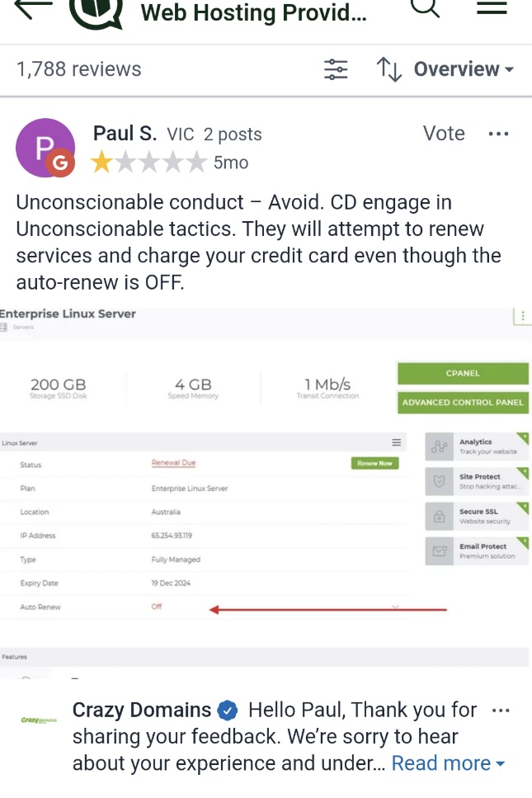Tap the back arrow icon

coord(33,8)
